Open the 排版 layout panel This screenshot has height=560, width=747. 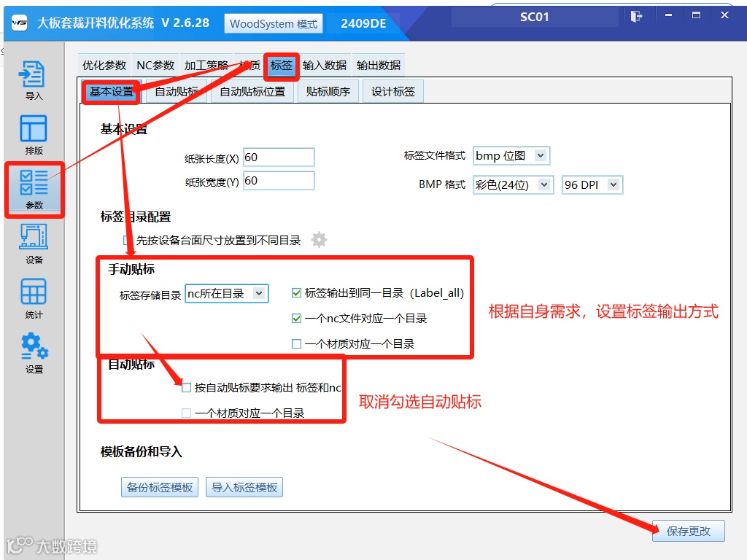point(34,135)
